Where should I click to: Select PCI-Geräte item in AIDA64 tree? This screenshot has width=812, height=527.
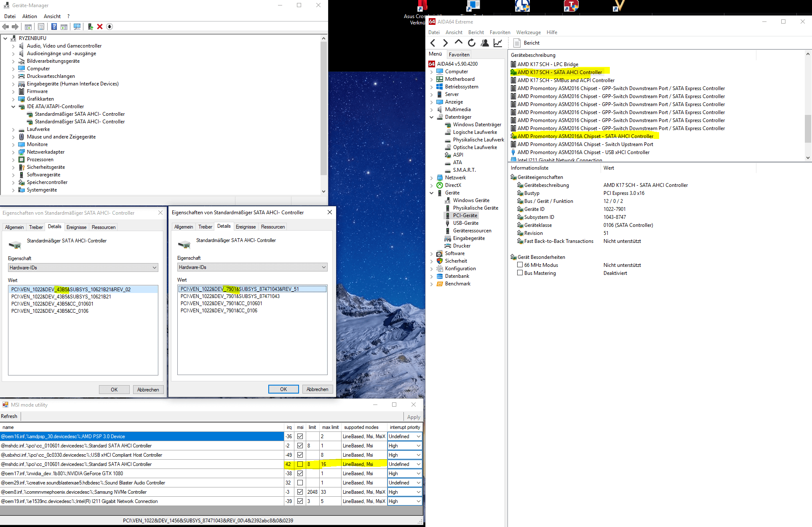click(465, 216)
